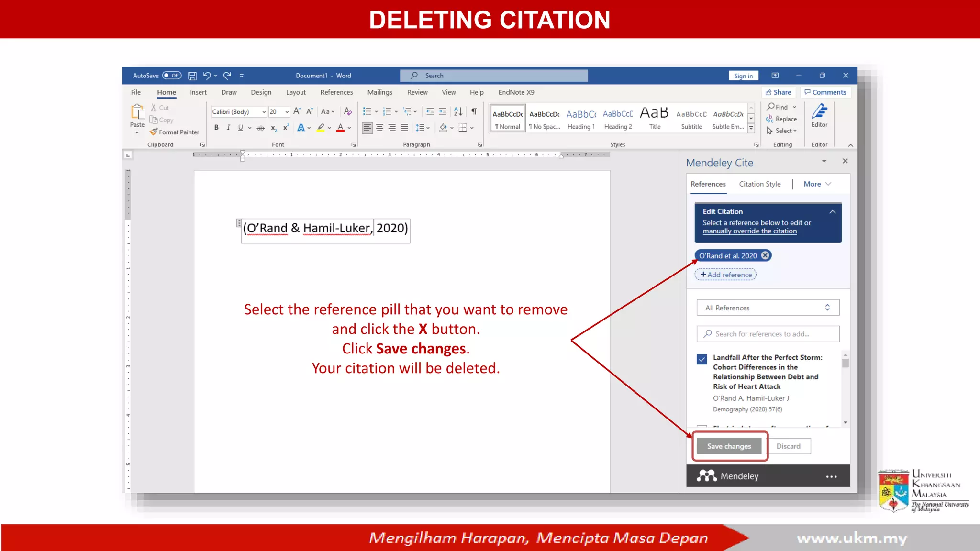Click Format Painter brush

[175, 132]
